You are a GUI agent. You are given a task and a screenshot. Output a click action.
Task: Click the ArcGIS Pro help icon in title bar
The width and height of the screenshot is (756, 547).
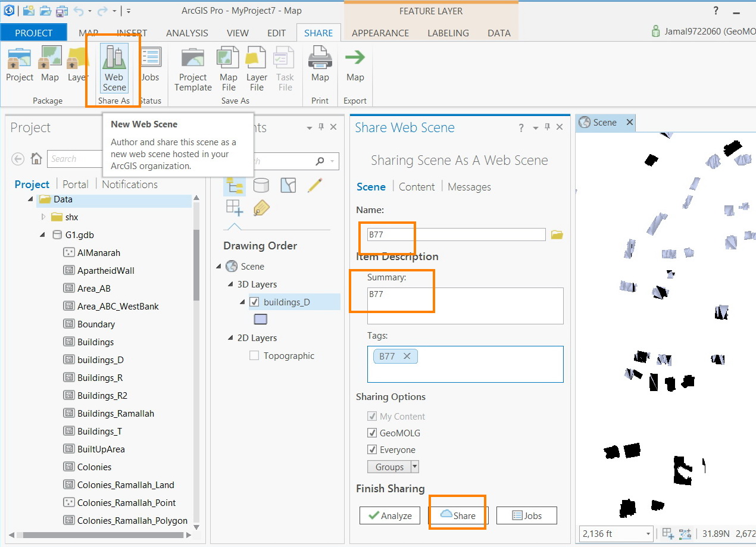tap(716, 11)
